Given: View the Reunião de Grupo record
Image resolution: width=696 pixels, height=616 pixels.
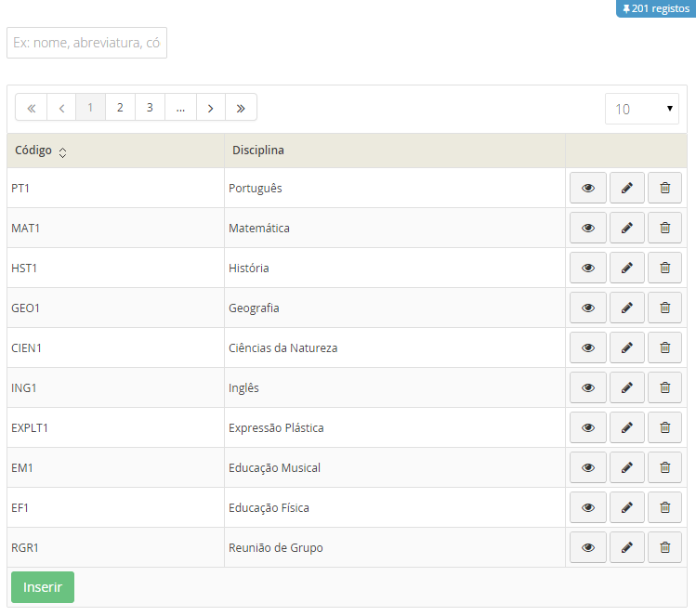Looking at the screenshot, I should coord(587,547).
